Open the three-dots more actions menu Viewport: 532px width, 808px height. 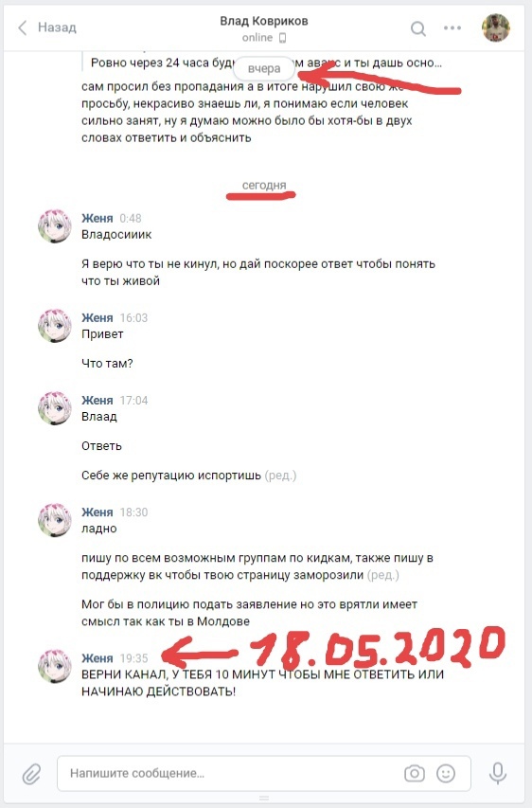pos(452,27)
